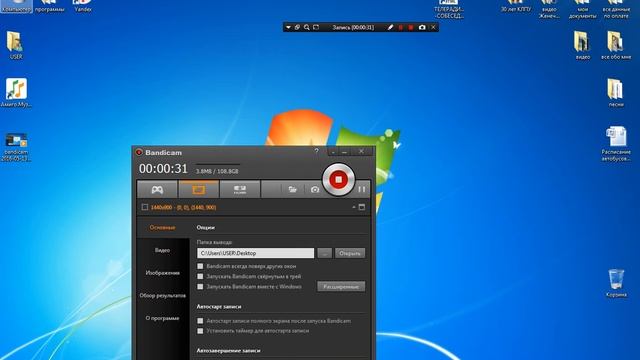
Task: Select screen recording mode rectangle icon
Action: coord(199,189)
